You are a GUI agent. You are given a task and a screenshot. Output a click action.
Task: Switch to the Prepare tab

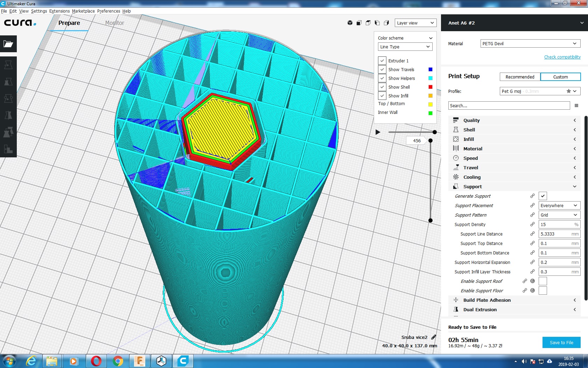coord(69,23)
